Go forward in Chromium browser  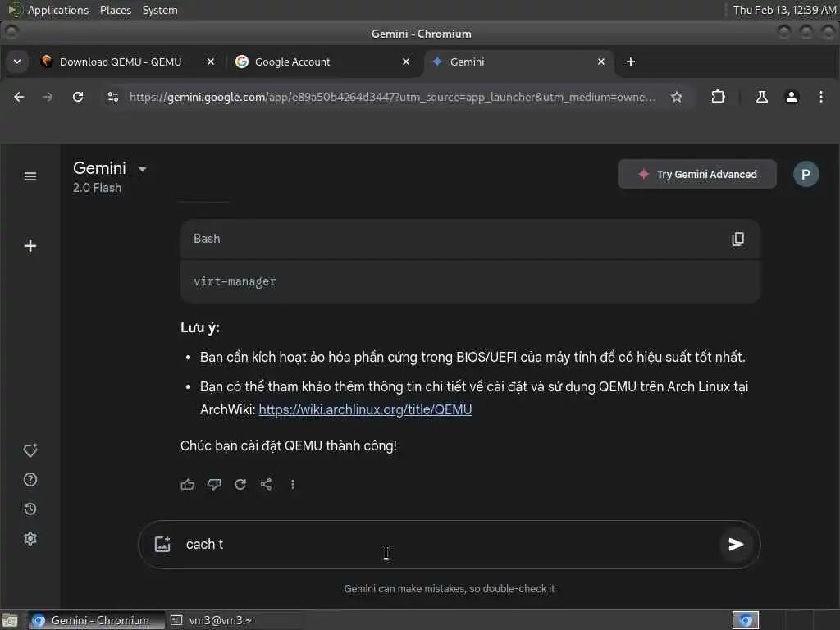tap(48, 97)
